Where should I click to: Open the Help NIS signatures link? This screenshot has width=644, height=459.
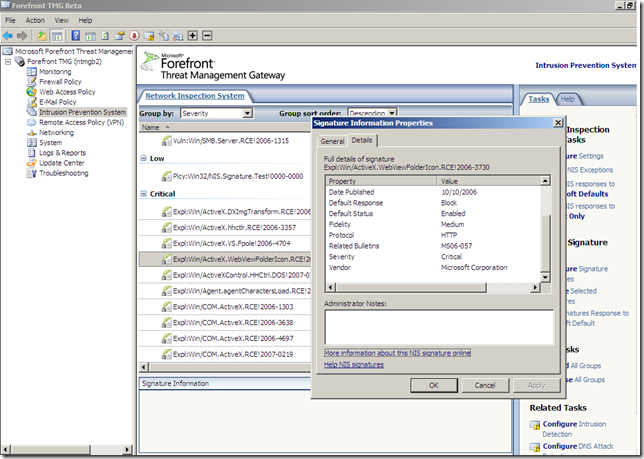tap(354, 365)
